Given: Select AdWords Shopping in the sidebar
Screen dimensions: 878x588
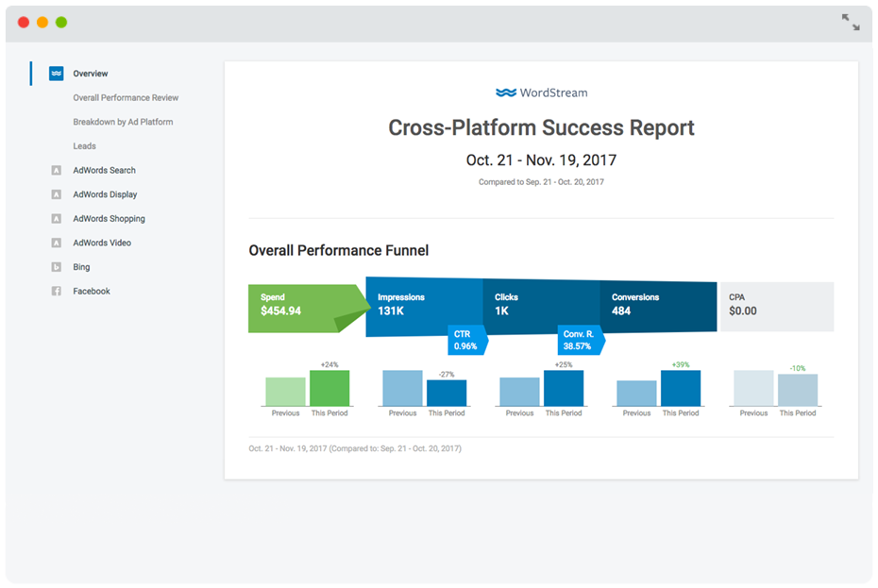Looking at the screenshot, I should (109, 218).
